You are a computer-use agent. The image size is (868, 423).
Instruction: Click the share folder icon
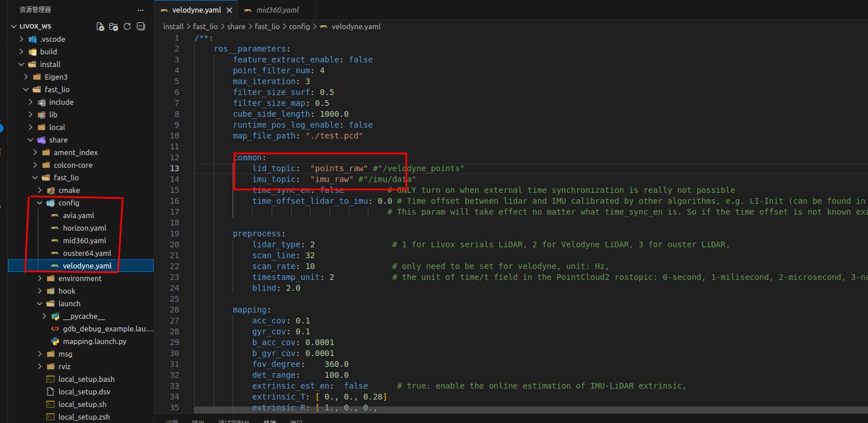click(41, 140)
